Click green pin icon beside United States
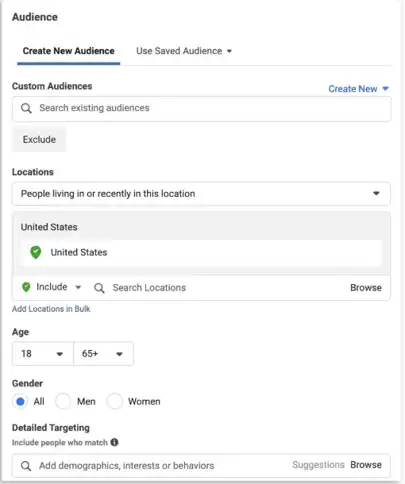 pyautogui.click(x=35, y=252)
